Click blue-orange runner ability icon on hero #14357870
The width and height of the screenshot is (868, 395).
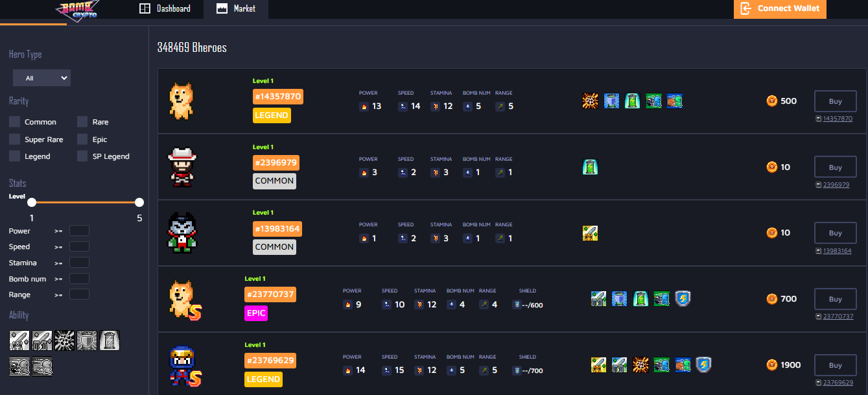(x=675, y=101)
